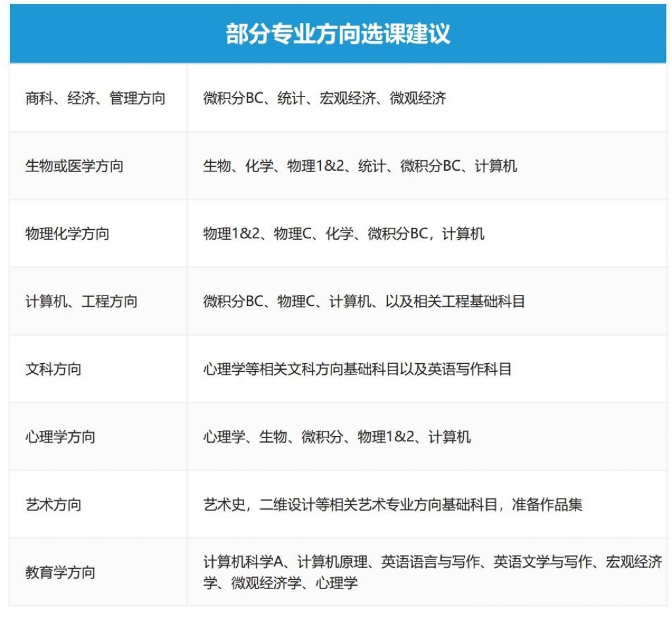
Task: Click the 部分专业方向选课建议 header title
Action: pyautogui.click(x=338, y=33)
